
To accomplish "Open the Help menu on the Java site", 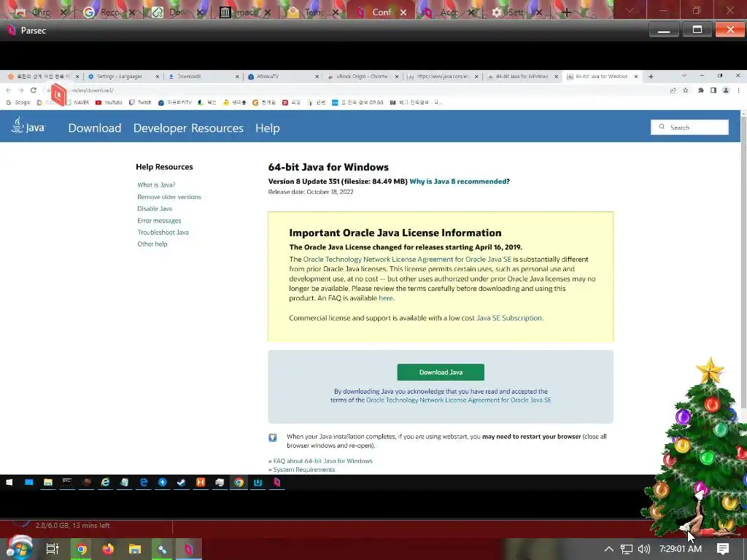I will pyautogui.click(x=267, y=128).
